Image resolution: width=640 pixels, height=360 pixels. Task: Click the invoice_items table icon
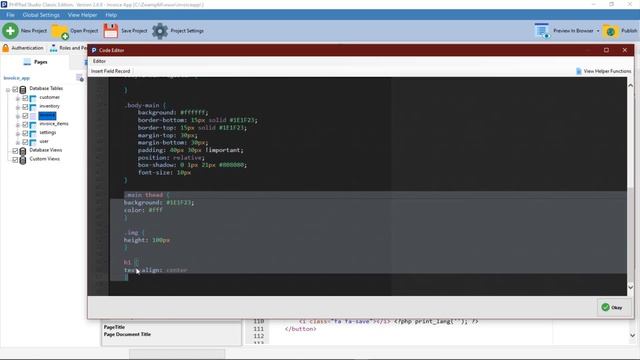33,124
